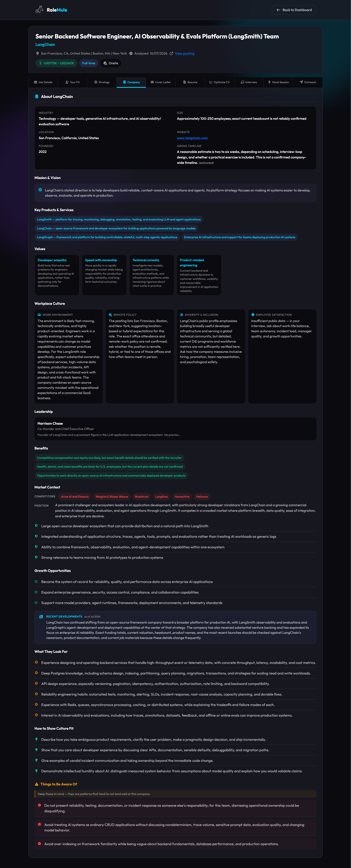Open the Job Details tab
Viewport: 351px width, 868px height.
43,82
